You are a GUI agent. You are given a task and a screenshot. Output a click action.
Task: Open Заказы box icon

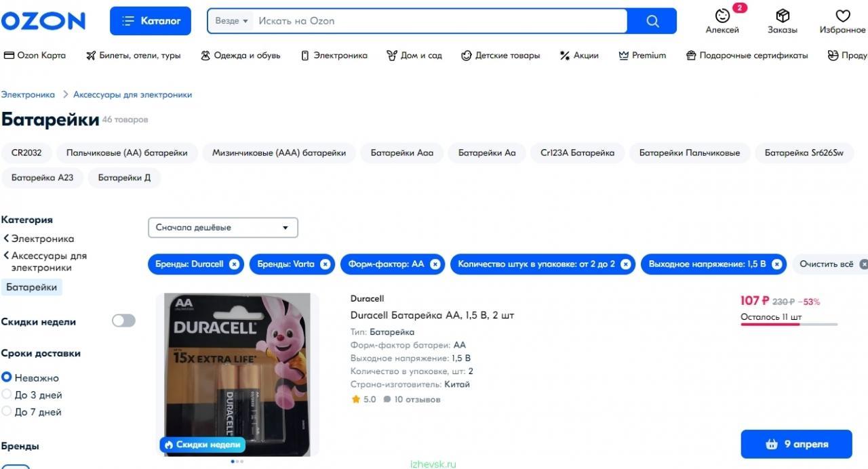pos(783,21)
